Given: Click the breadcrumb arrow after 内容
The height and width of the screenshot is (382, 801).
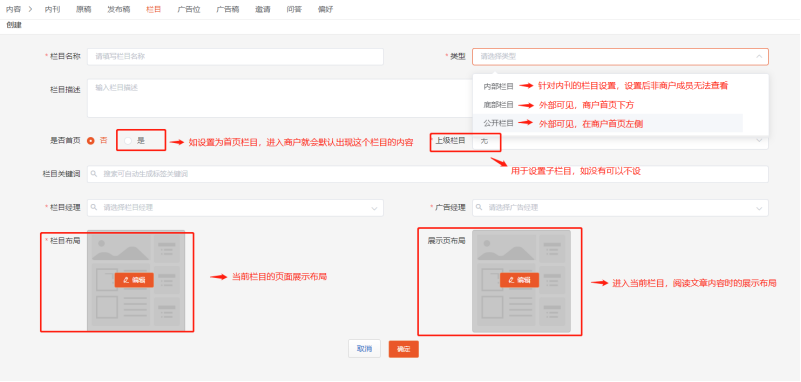Looking at the screenshot, I should point(31,9).
